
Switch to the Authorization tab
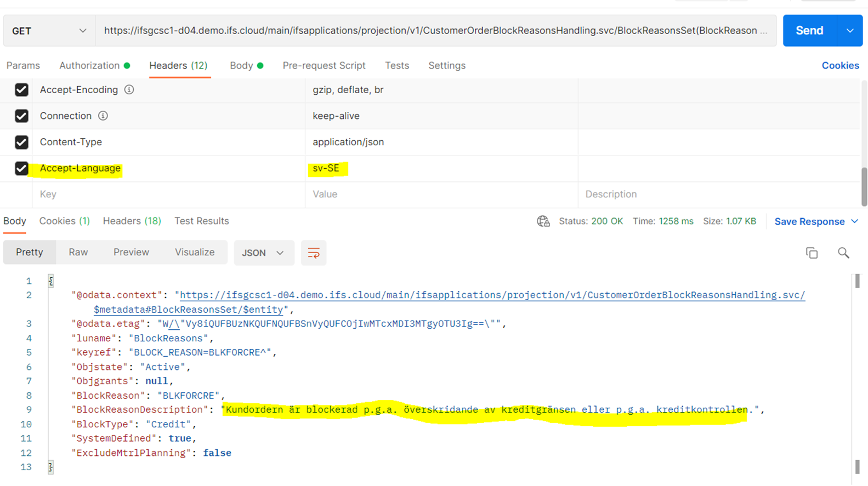tap(89, 66)
